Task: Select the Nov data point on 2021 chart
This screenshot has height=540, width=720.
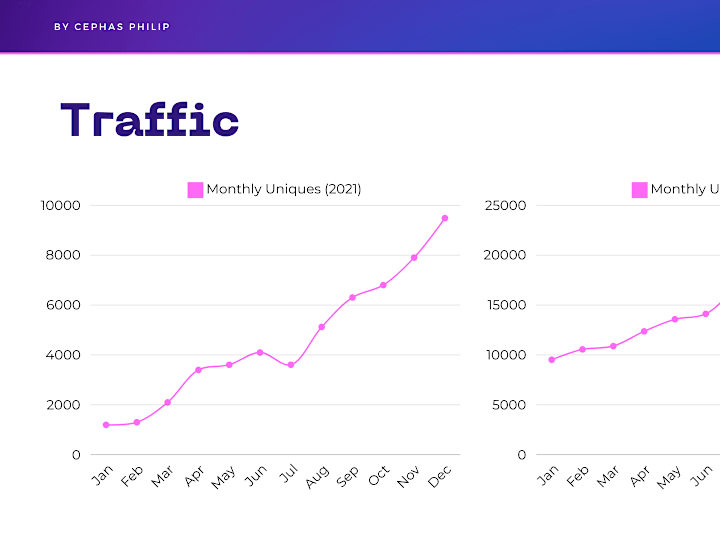Action: (414, 258)
